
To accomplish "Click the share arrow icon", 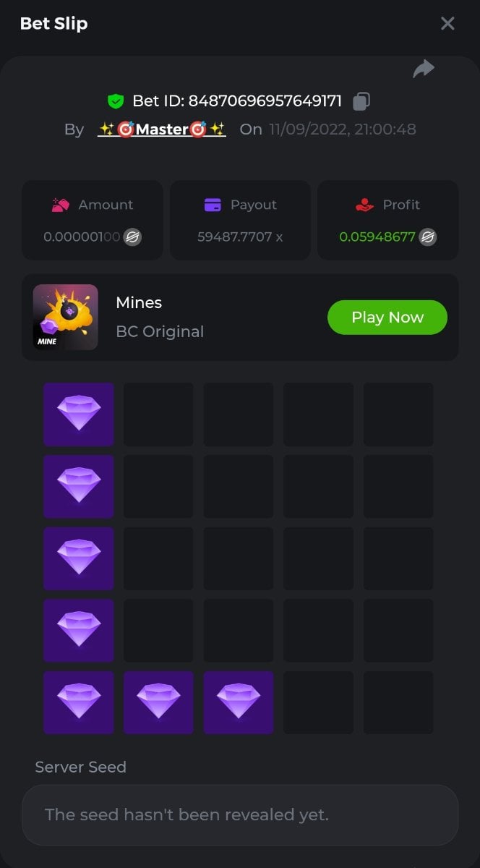I will (424, 69).
